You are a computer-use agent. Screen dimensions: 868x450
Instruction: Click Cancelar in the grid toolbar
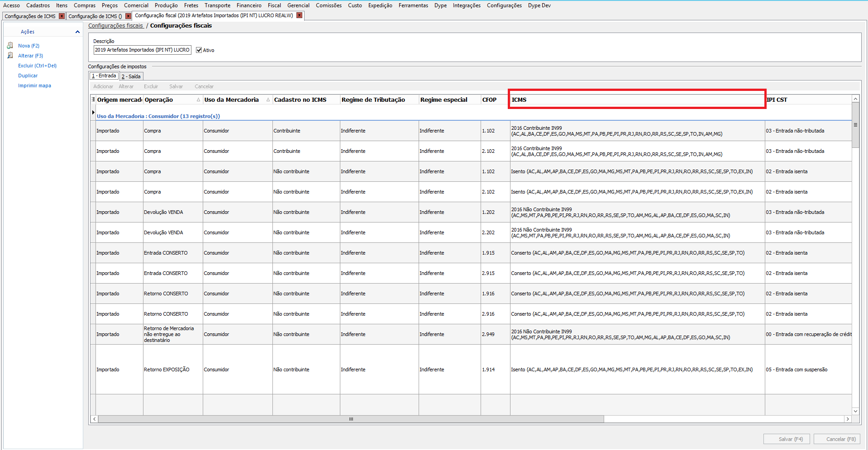coord(204,86)
